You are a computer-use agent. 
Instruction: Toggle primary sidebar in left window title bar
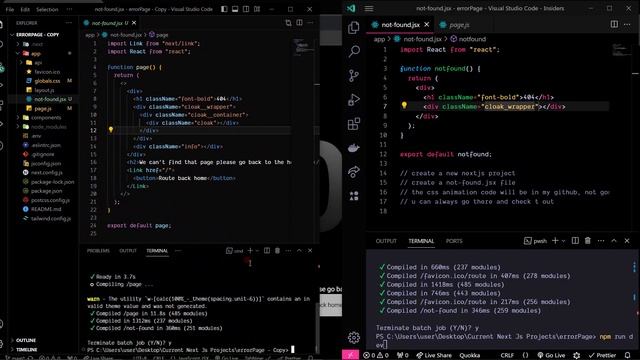[x=224, y=9]
